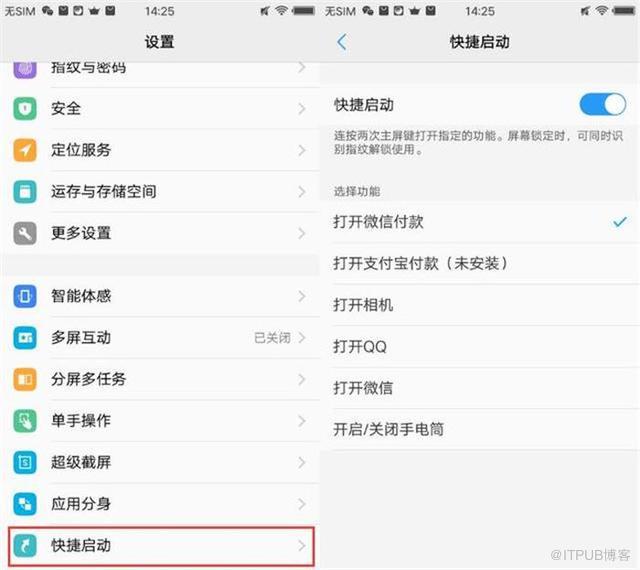
Task: Tap the 超级截屏 screenshot icon
Action: click(25, 463)
